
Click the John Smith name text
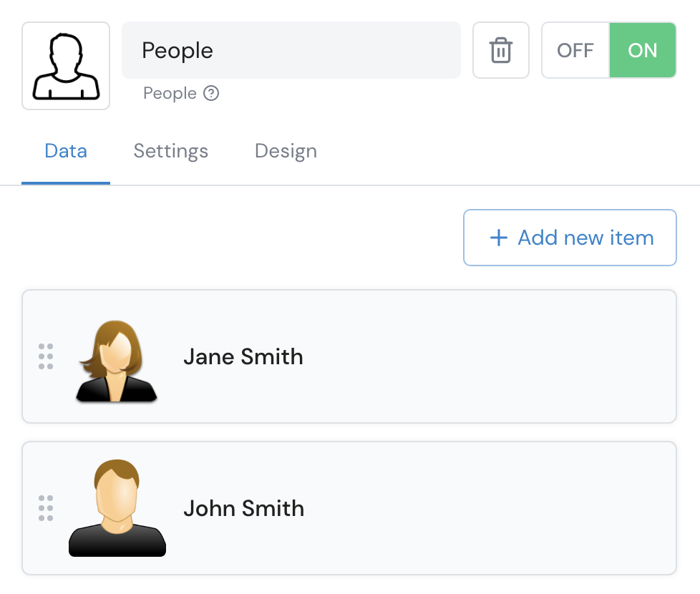pos(244,508)
